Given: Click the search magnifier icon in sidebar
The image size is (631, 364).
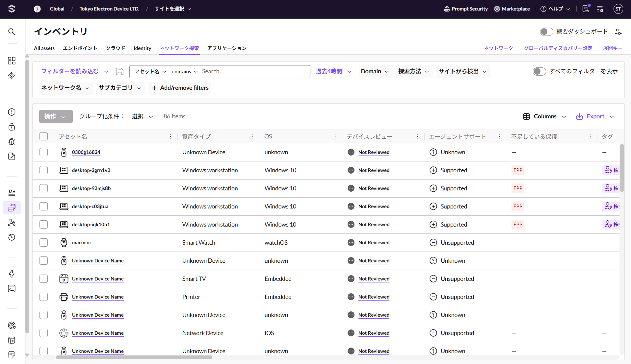Looking at the screenshot, I should pyautogui.click(x=12, y=32).
